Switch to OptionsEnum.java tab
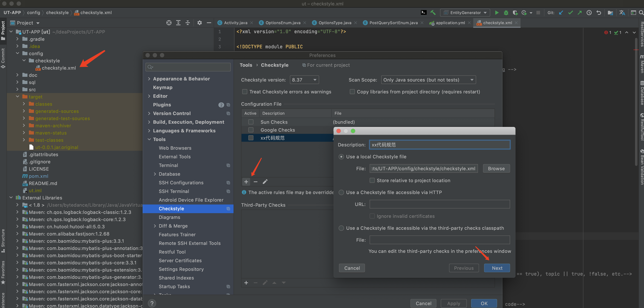This screenshot has width=644, height=308. pyautogui.click(x=282, y=23)
